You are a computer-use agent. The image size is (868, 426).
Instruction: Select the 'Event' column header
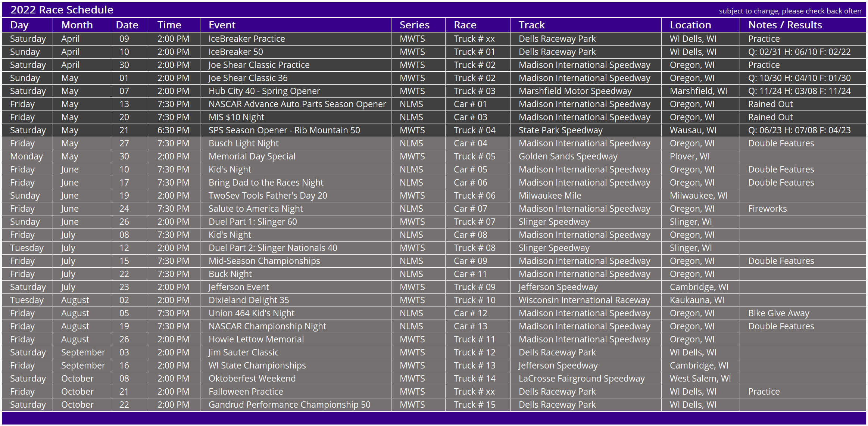point(222,25)
